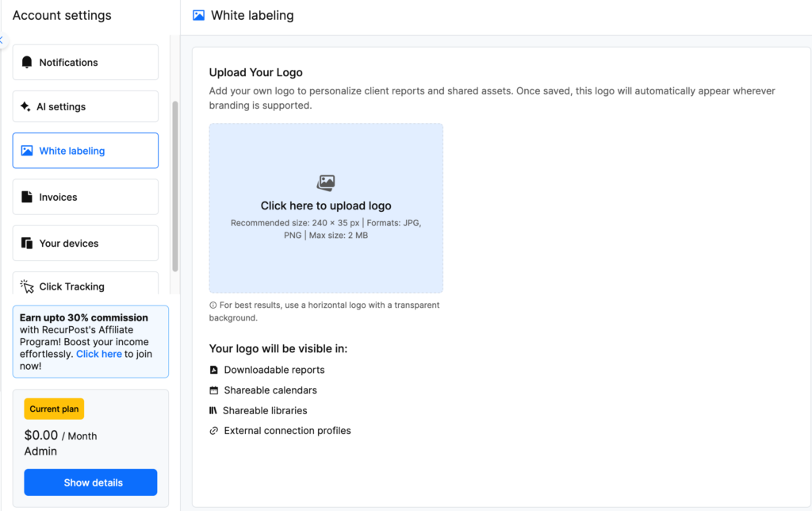Click the image stack icon in upload area
This screenshot has width=812, height=511.
pyautogui.click(x=326, y=183)
